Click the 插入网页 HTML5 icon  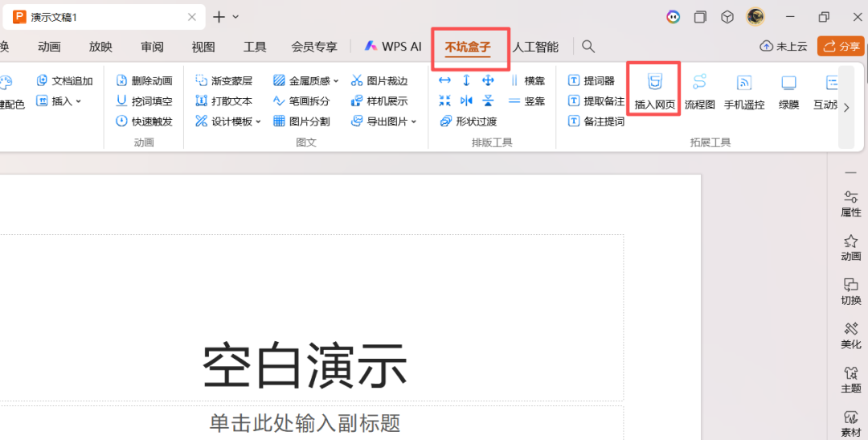click(654, 82)
